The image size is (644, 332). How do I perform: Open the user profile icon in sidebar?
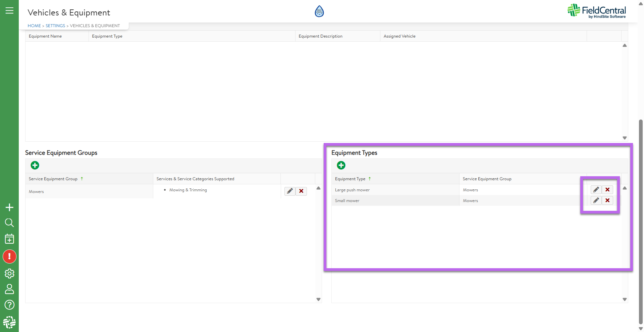tap(9, 289)
